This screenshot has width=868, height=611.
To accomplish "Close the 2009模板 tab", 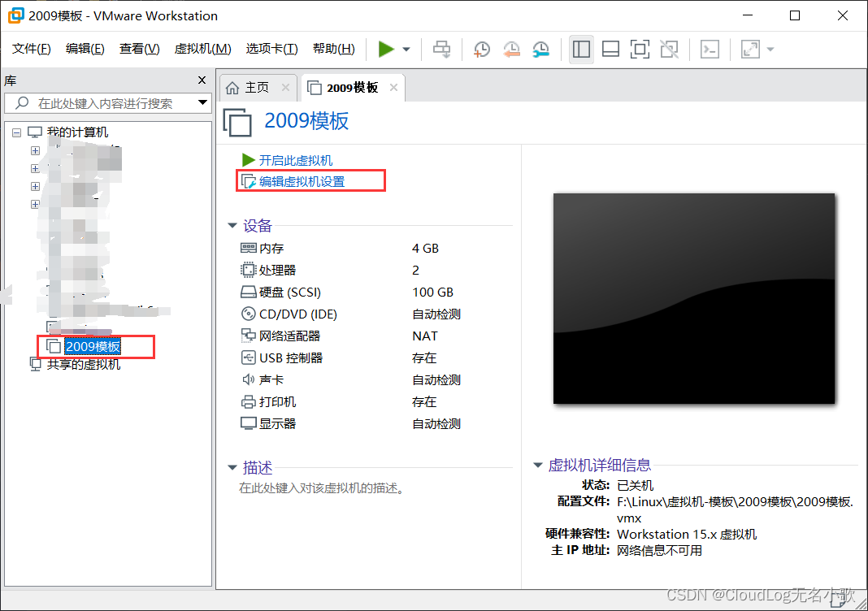I will tap(393, 88).
